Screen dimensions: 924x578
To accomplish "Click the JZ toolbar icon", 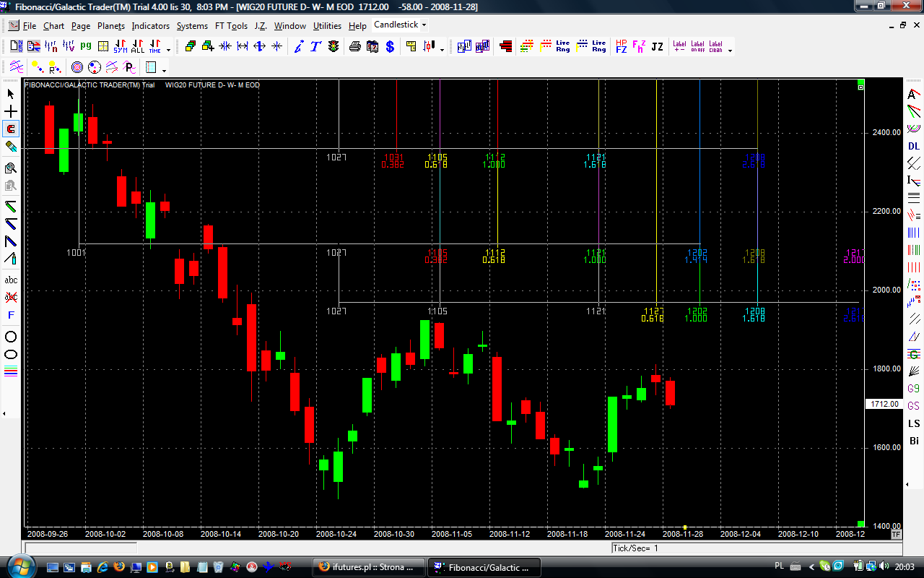I will pos(657,46).
